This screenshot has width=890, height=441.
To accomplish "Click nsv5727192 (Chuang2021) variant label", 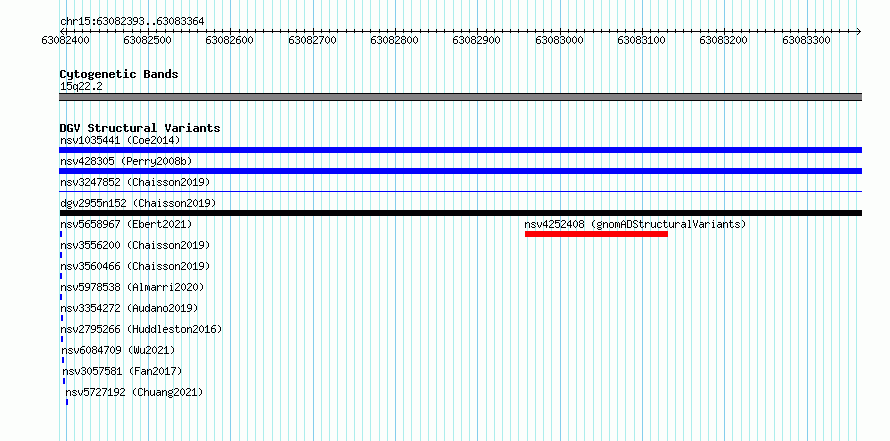I will click(x=134, y=392).
